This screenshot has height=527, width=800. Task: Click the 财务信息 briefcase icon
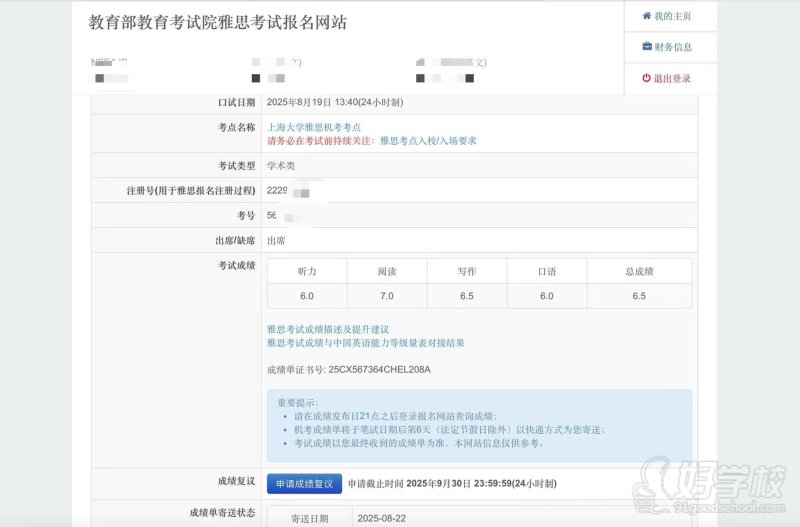(647, 46)
